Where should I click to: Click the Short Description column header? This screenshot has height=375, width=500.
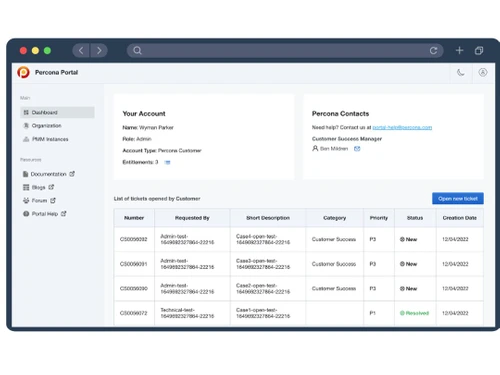268,218
